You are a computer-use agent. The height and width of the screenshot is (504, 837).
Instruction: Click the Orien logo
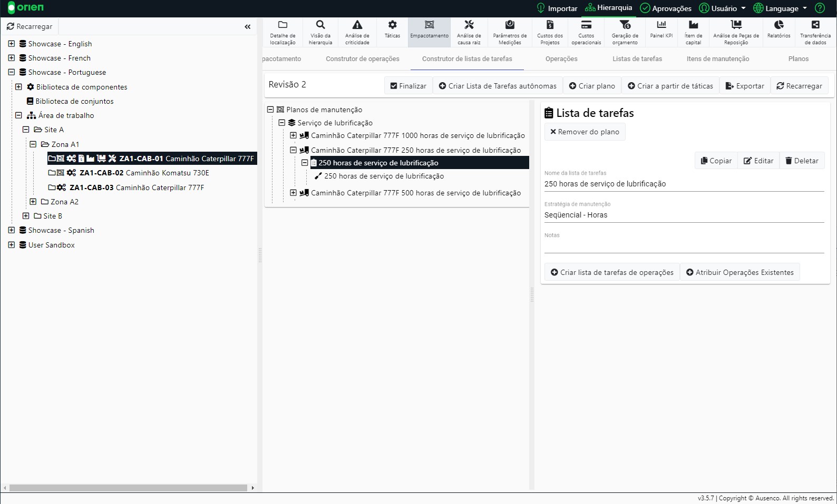click(26, 8)
